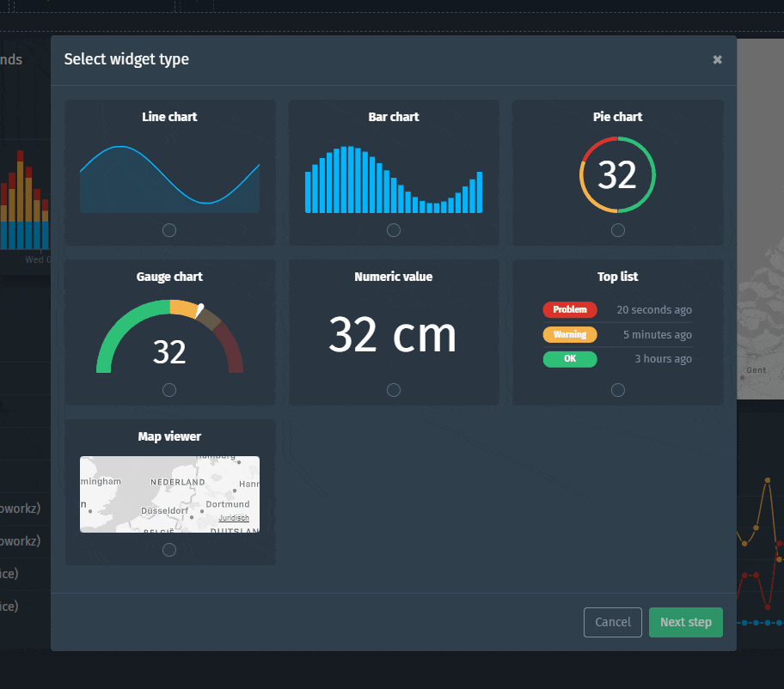
Task: Select the Line chart radio button
Action: [x=169, y=229]
